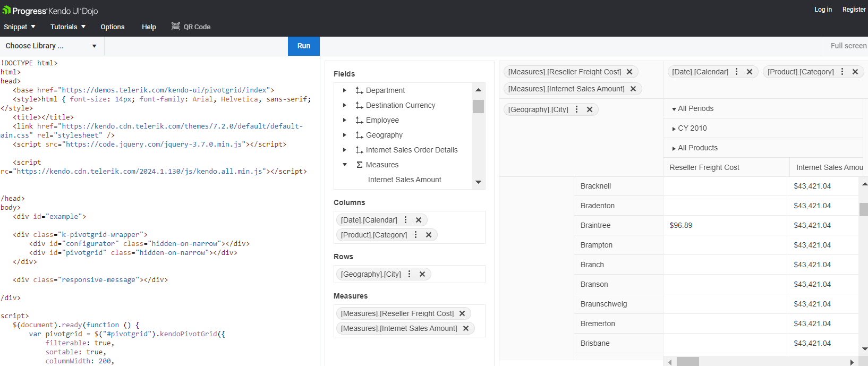Open the Tutorials menu
The width and height of the screenshot is (868, 366).
(68, 27)
